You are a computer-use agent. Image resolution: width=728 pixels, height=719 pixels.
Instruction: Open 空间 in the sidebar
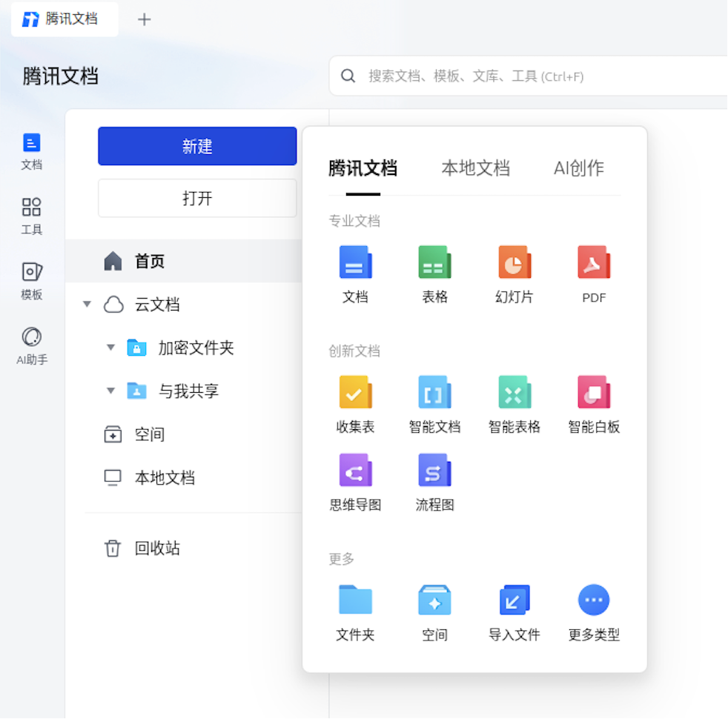[x=150, y=434]
